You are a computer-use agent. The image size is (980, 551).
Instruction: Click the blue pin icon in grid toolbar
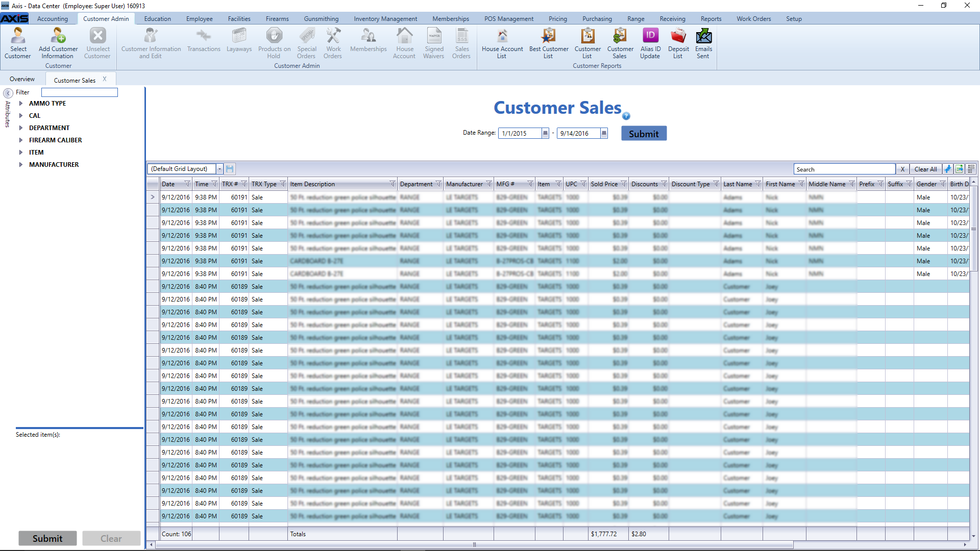pyautogui.click(x=948, y=169)
